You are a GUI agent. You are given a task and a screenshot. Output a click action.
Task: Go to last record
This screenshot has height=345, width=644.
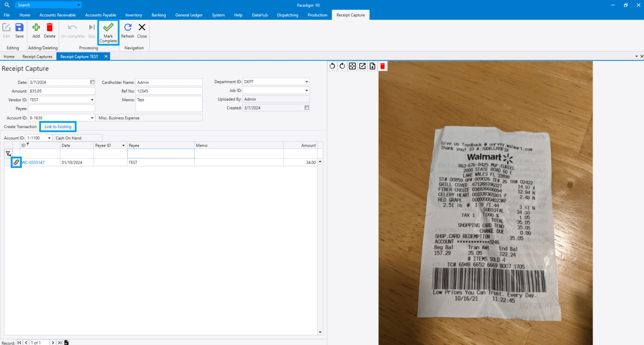[60, 342]
